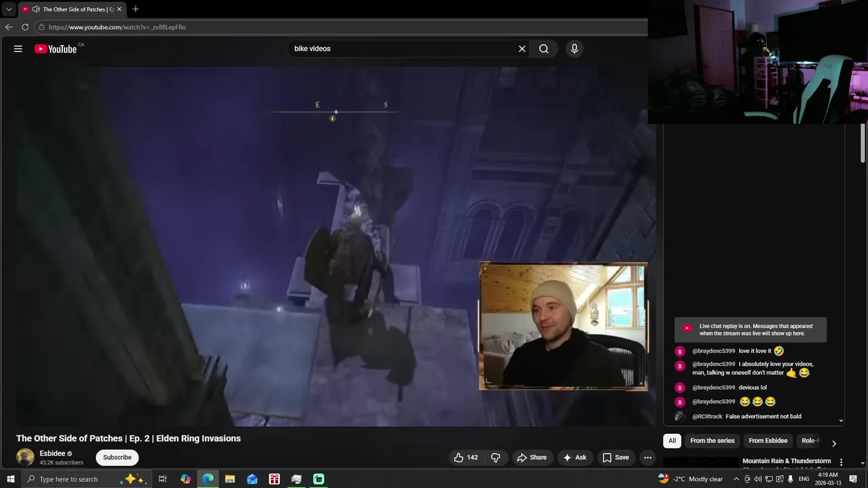The image size is (868, 488).
Task: Open the YouTube hamburger guide menu
Action: click(x=18, y=49)
